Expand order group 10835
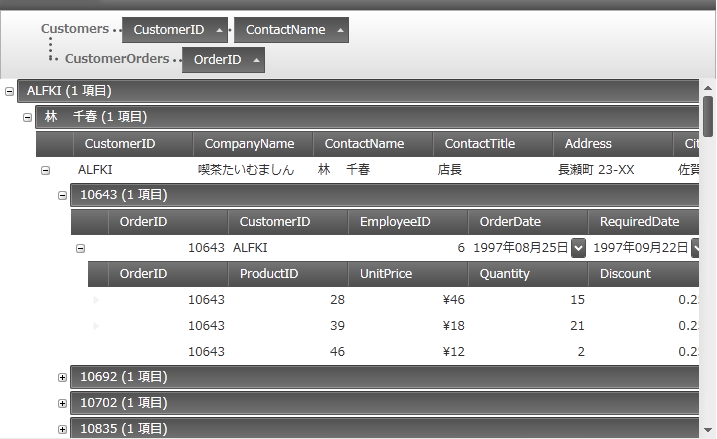Image resolution: width=717 pixels, height=439 pixels. (x=63, y=428)
